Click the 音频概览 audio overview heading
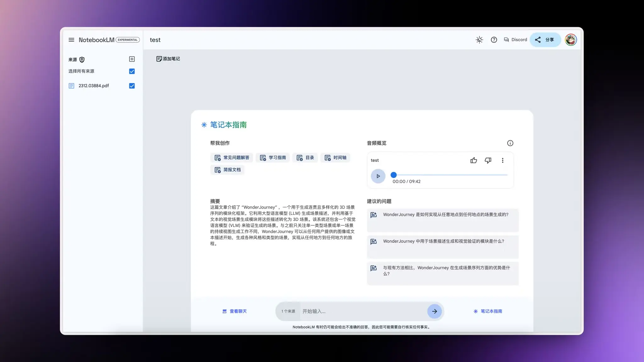 tap(376, 143)
